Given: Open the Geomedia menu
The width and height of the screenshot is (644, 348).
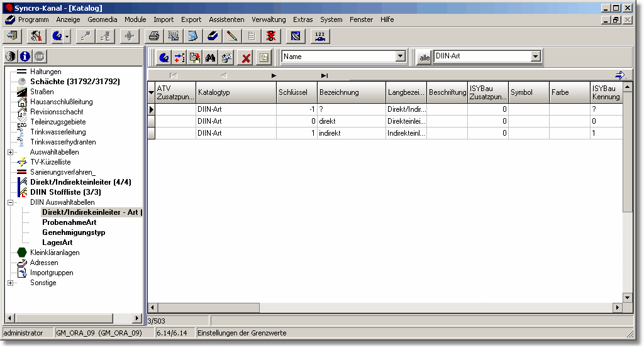Looking at the screenshot, I should (x=102, y=19).
